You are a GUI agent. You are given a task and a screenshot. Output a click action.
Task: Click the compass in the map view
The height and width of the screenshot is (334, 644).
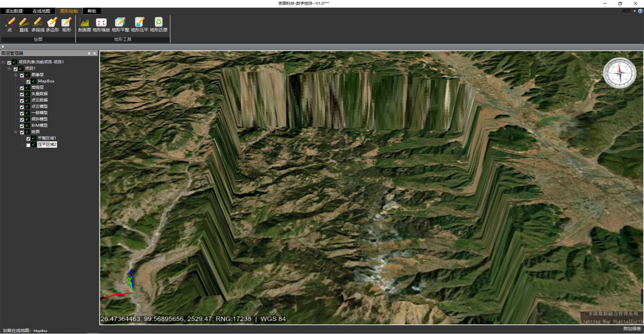click(x=620, y=73)
